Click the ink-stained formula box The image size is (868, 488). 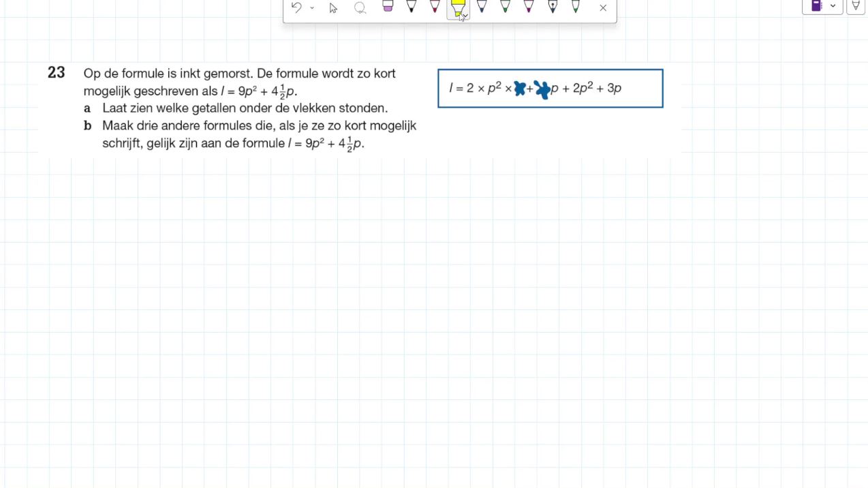551,89
